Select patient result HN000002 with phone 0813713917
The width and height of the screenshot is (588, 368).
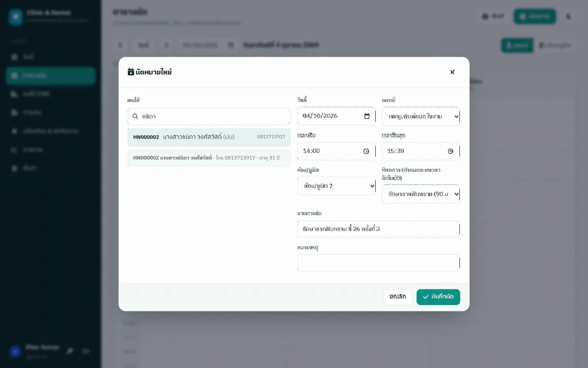[x=209, y=137]
